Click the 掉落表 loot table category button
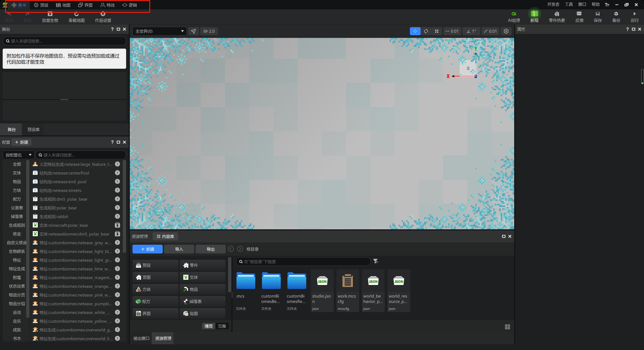Image resolution: width=644 pixels, height=350 pixels. click(x=202, y=301)
